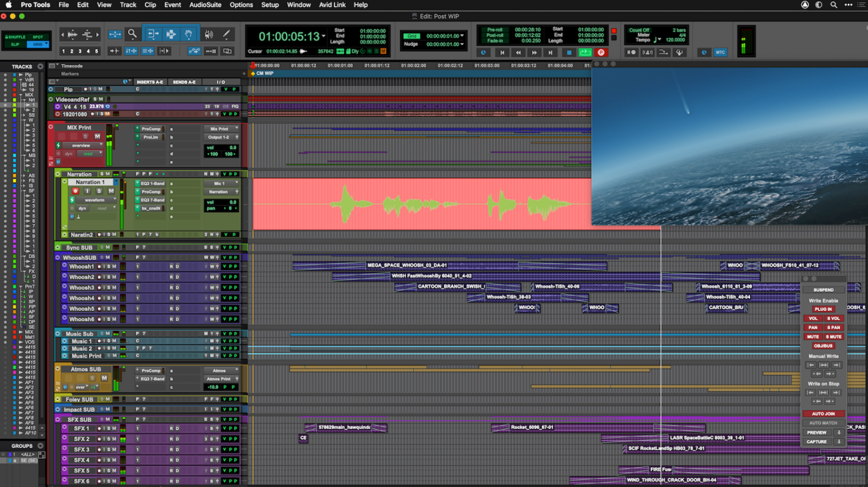Toggle the metronome click icon
Viewport: 868px width, 487px height.
648,53
